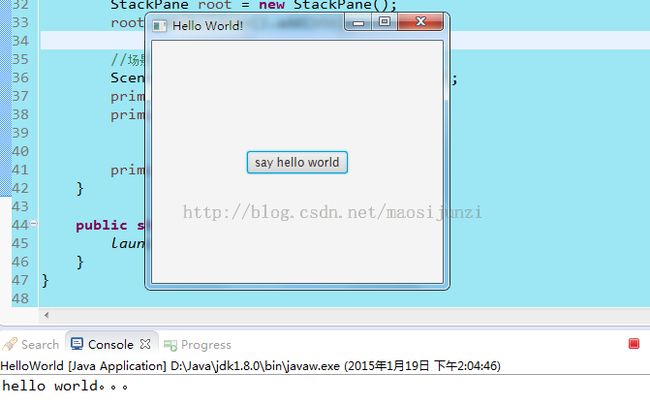Maximize the Hello World window

pyautogui.click(x=384, y=23)
